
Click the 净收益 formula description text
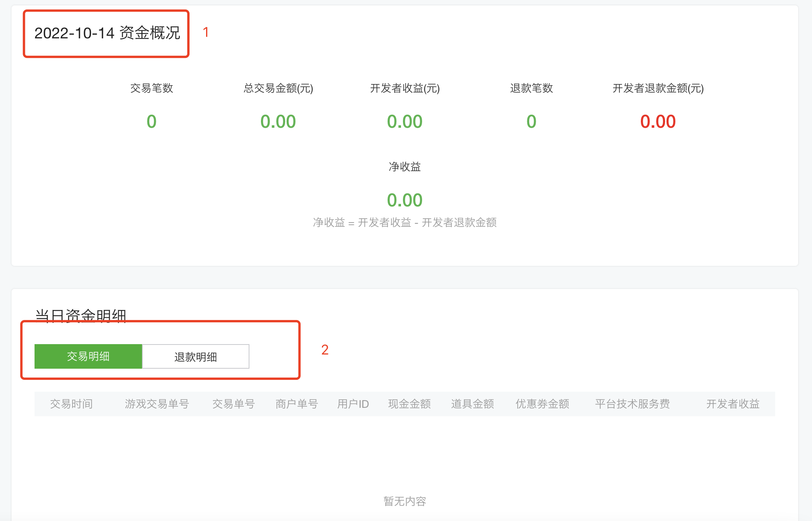405,223
